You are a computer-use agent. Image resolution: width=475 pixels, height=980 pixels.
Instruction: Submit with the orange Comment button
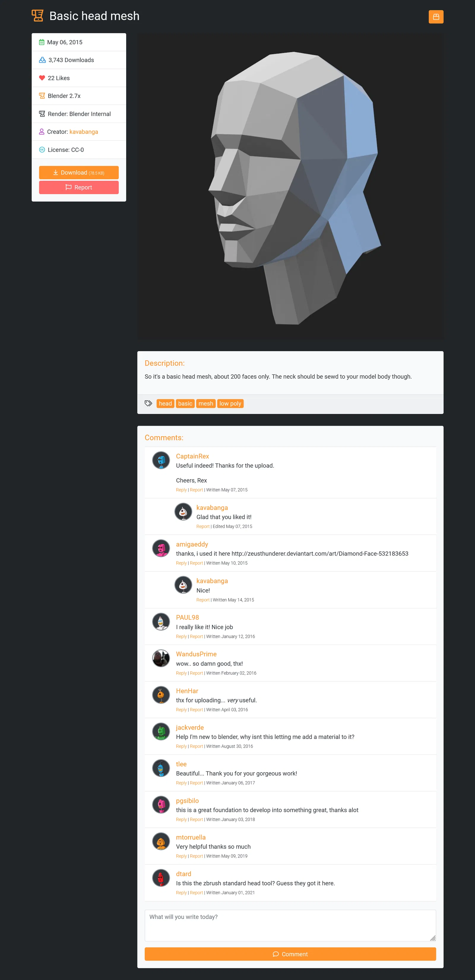click(290, 954)
